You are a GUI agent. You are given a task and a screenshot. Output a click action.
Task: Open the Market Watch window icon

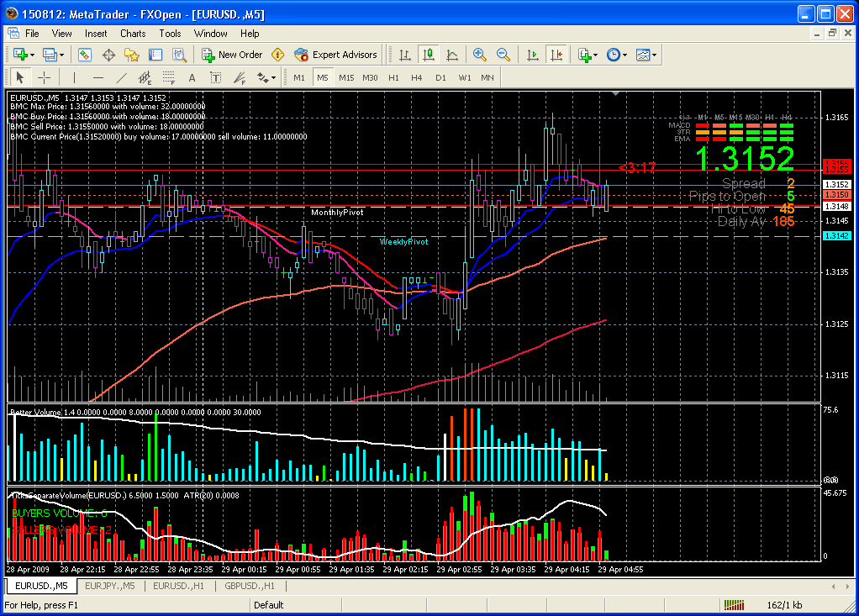tap(85, 55)
